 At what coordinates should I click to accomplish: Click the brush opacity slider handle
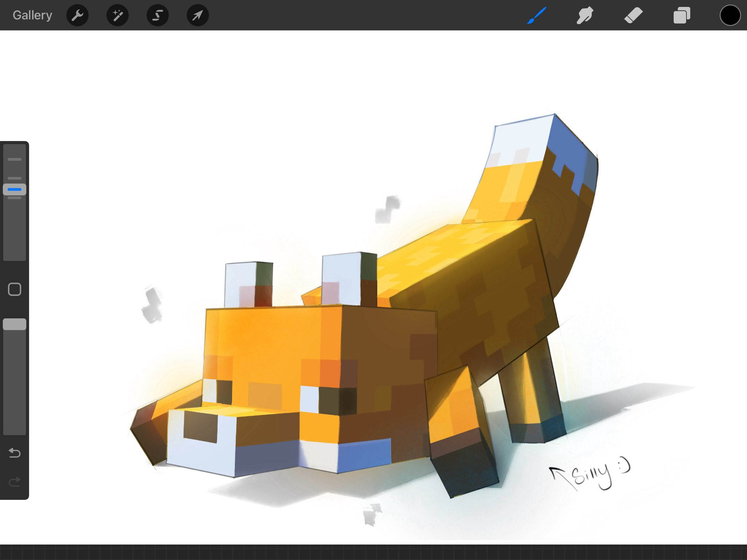coord(15,324)
